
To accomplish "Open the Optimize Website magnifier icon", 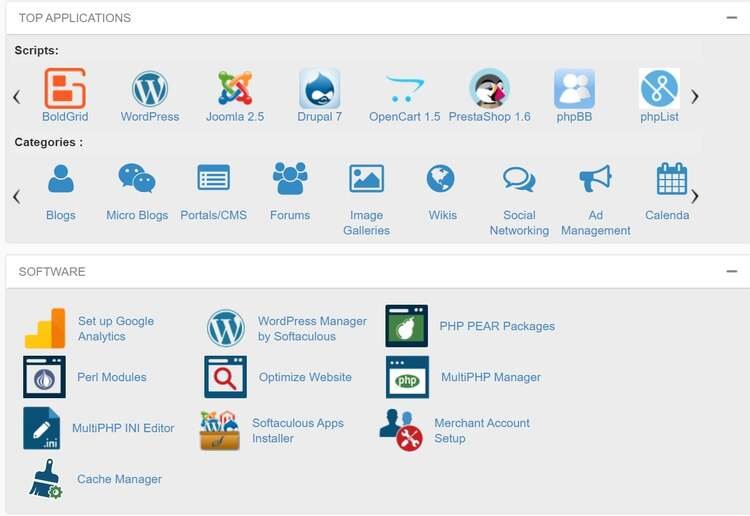I will click(x=225, y=377).
